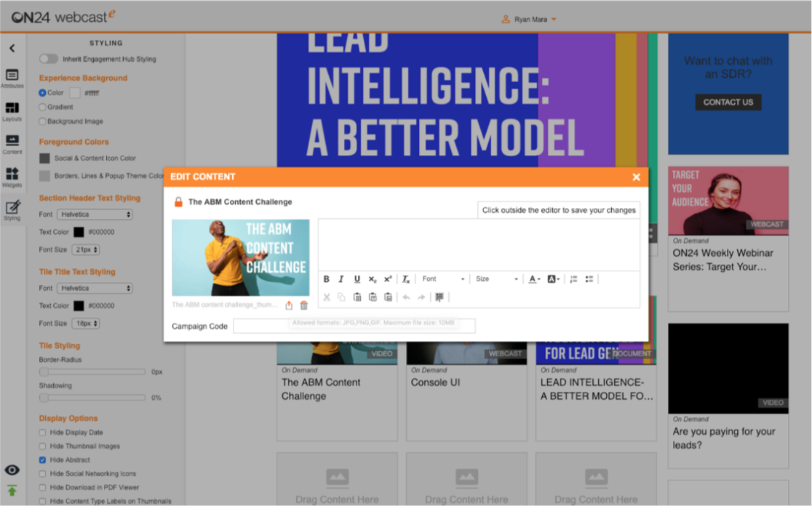The width and height of the screenshot is (812, 506).
Task: Open the background color dropdown in editor
Action: click(554, 279)
